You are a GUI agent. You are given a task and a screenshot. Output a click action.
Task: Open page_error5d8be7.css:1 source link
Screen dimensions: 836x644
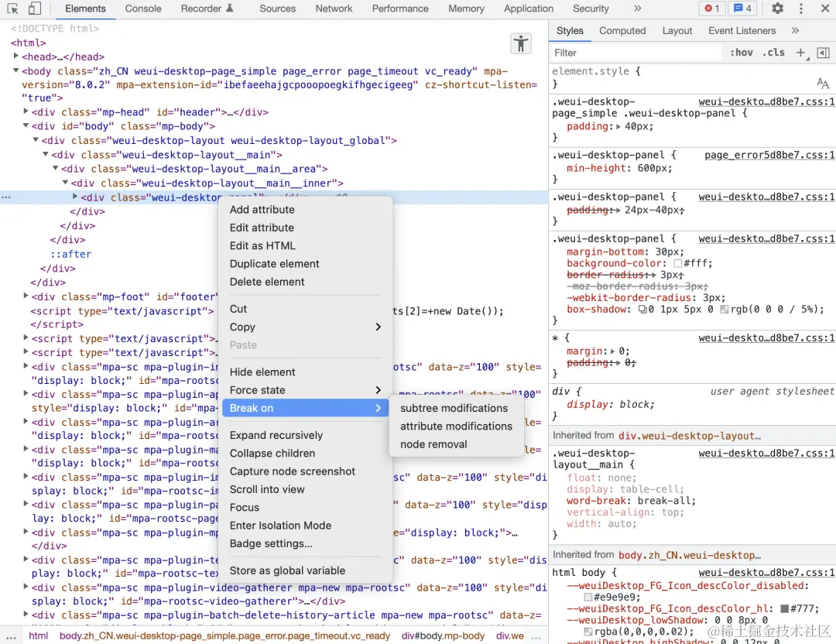(769, 155)
